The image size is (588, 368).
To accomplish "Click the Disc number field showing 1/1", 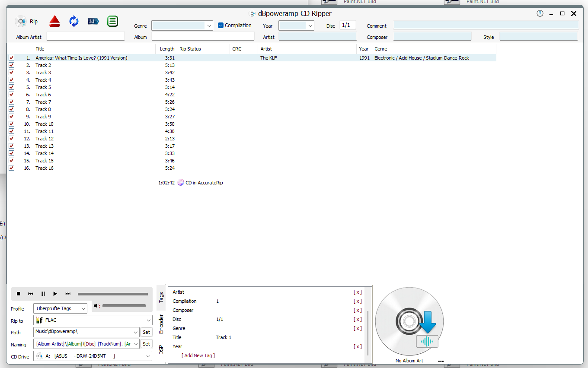I will click(348, 25).
